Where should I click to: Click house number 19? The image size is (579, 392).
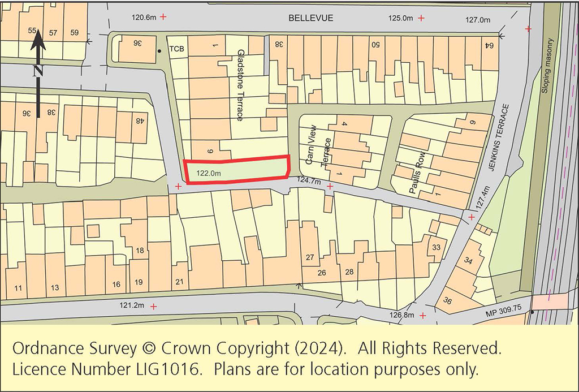pyautogui.click(x=139, y=282)
